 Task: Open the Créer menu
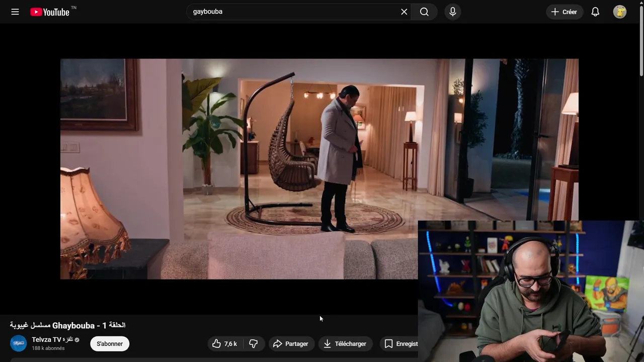(565, 12)
